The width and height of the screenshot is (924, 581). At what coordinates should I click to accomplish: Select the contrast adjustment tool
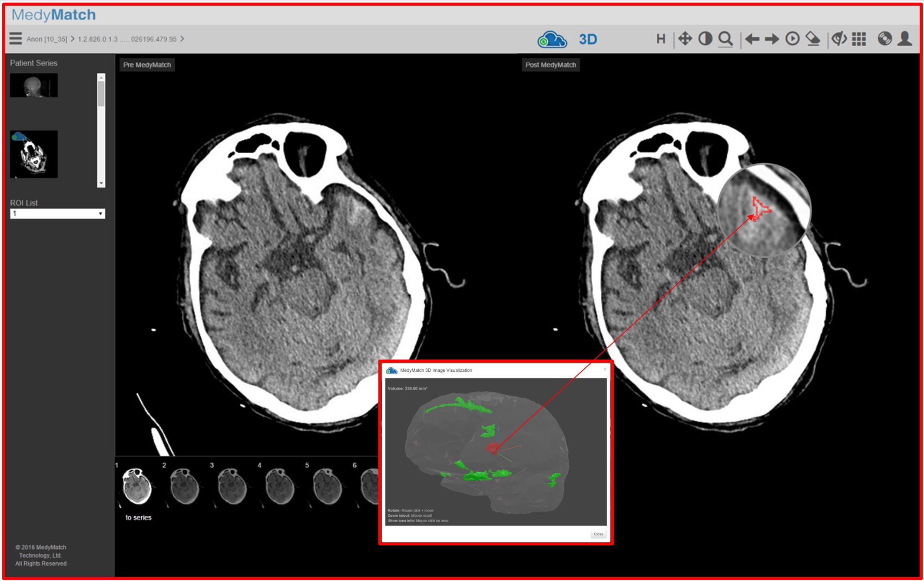705,39
